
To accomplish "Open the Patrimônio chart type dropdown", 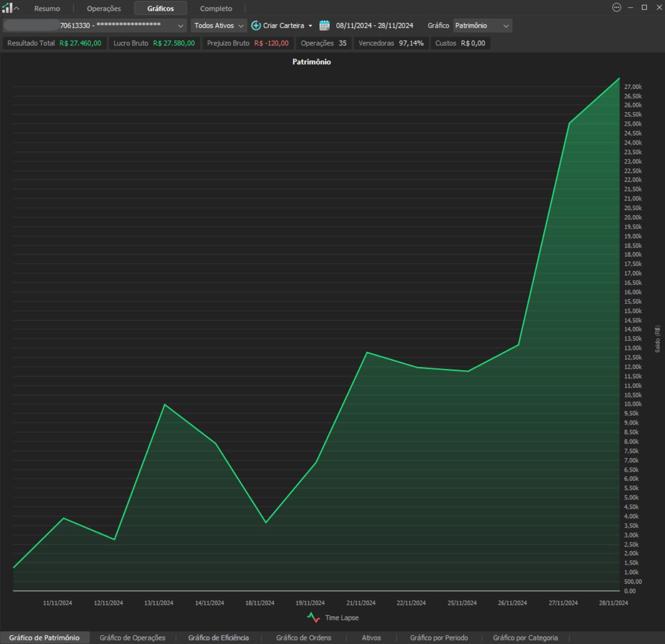I will coord(482,26).
